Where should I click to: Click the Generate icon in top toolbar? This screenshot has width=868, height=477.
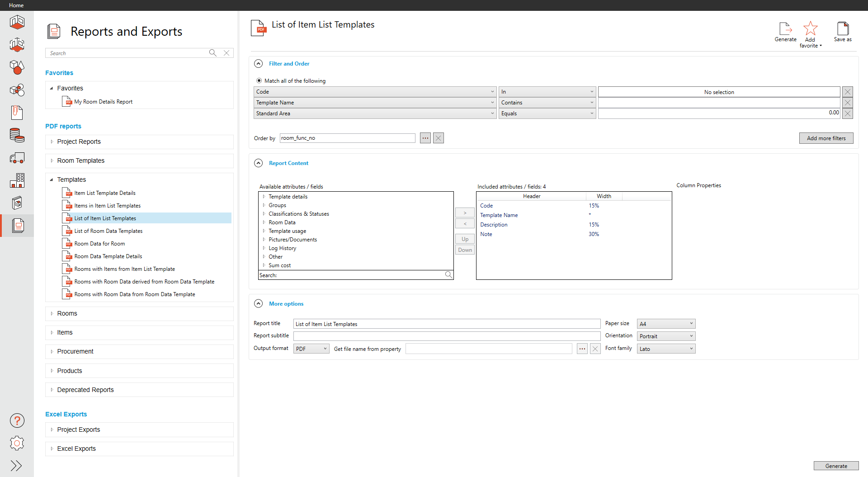pyautogui.click(x=785, y=29)
